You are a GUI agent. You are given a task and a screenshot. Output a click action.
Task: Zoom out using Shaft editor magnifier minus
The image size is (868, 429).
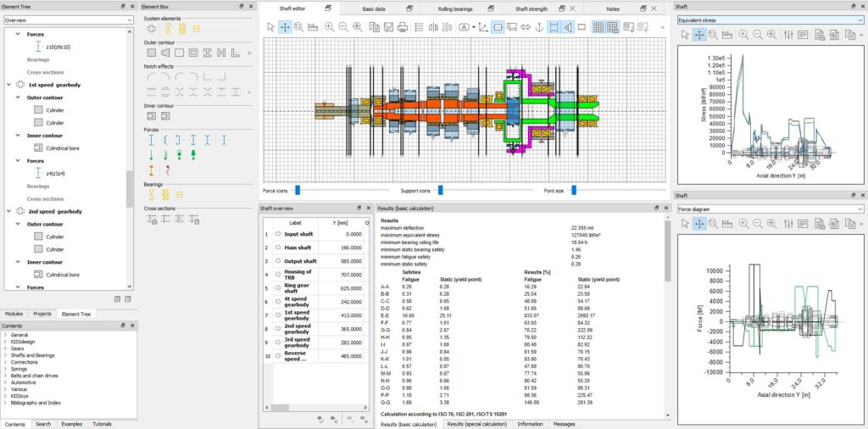point(343,27)
